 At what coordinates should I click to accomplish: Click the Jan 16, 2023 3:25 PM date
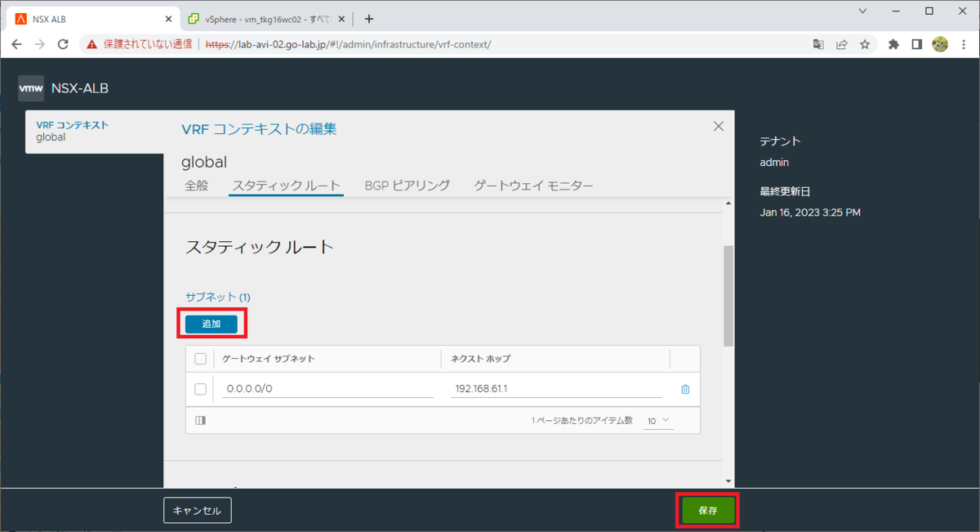[x=810, y=212]
